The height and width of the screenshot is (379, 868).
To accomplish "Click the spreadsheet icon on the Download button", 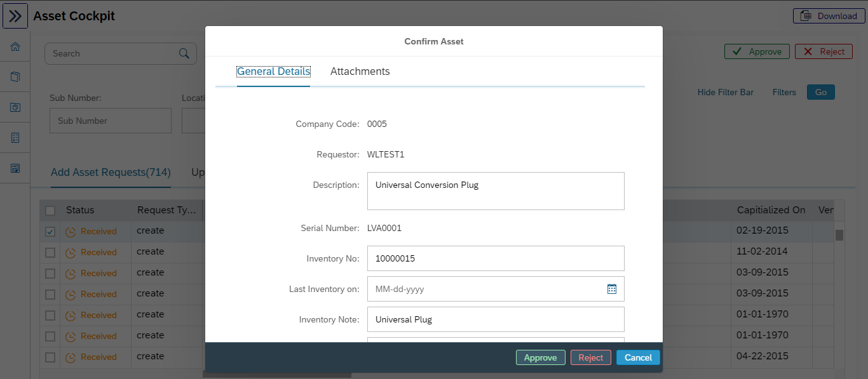I will click(x=805, y=16).
